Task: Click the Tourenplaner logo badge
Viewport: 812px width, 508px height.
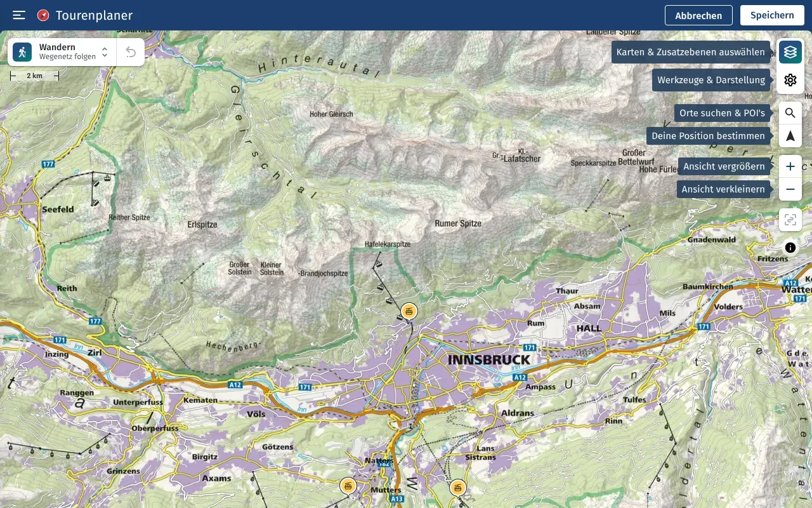Action: 43,15
